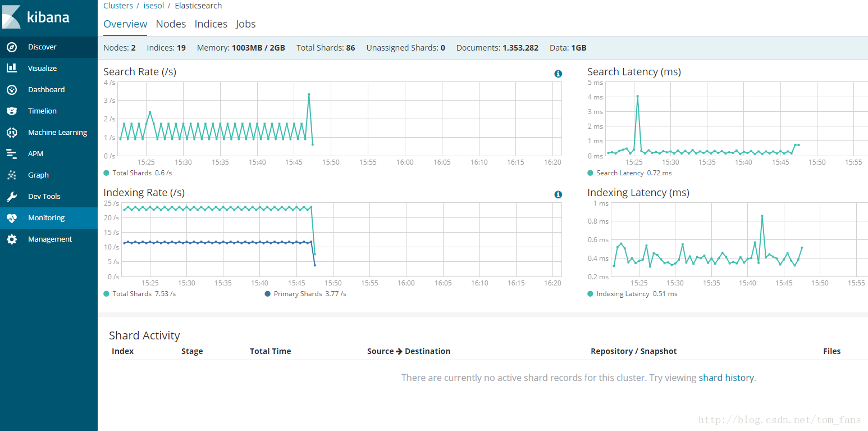Show info for Search Rate chart
868x431 pixels.
click(558, 74)
